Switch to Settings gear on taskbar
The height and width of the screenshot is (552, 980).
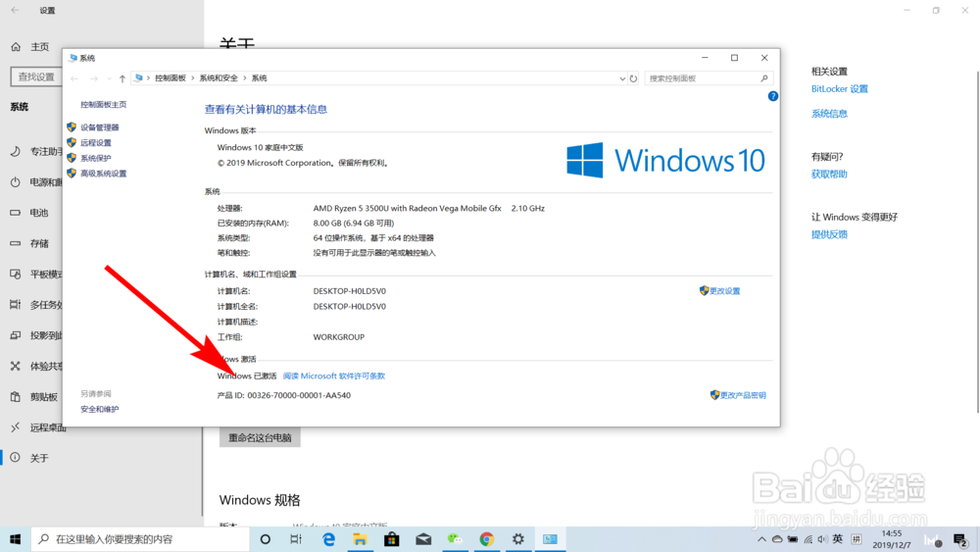[518, 539]
